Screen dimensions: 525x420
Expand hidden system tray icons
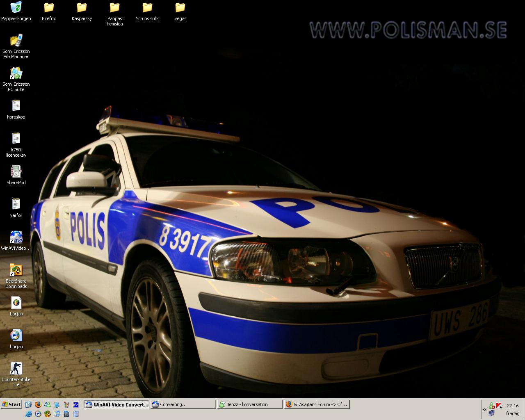(485, 409)
